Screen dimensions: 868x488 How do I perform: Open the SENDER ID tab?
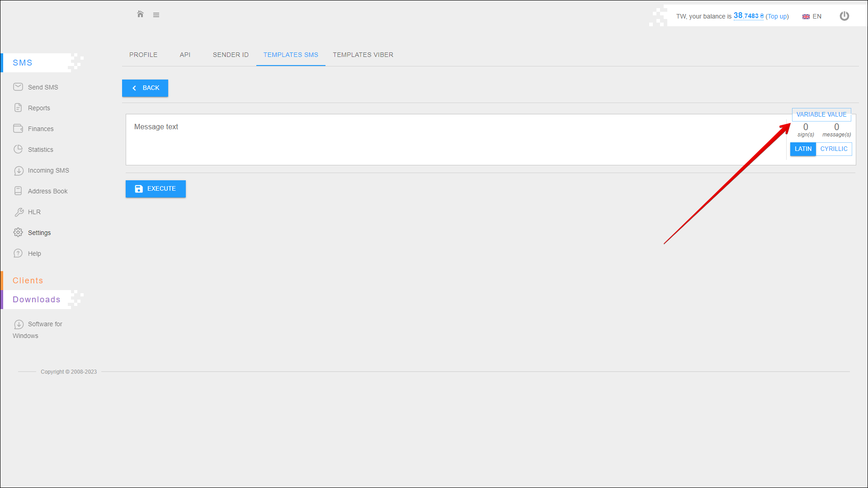tap(231, 55)
